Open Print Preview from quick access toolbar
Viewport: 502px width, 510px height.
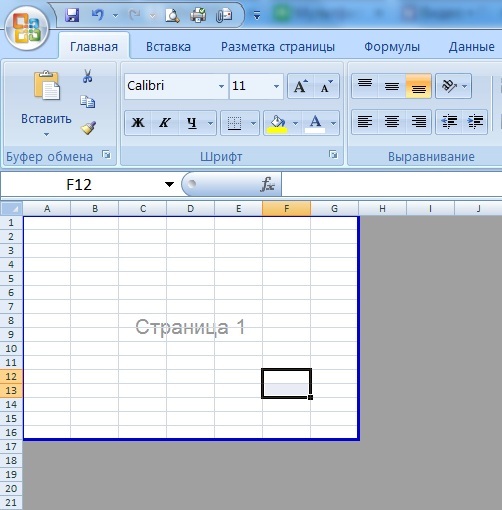click(x=172, y=16)
